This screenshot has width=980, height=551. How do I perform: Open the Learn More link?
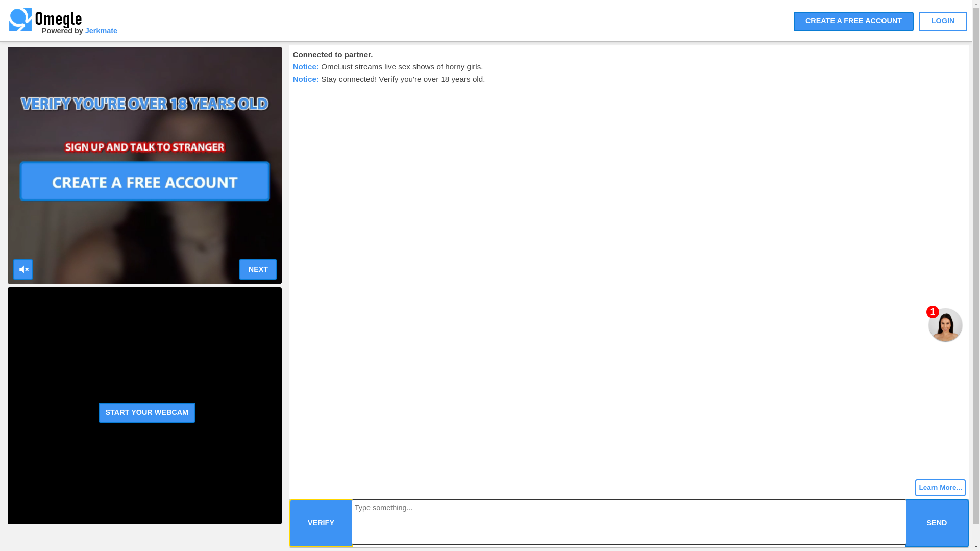tap(940, 488)
